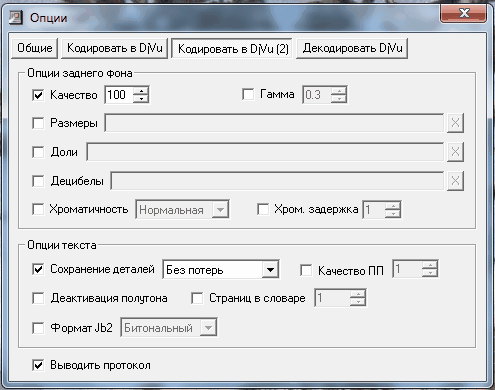Increase Хром. задержка with up arrow
Screen dimensions: 495x390
click(x=393, y=206)
